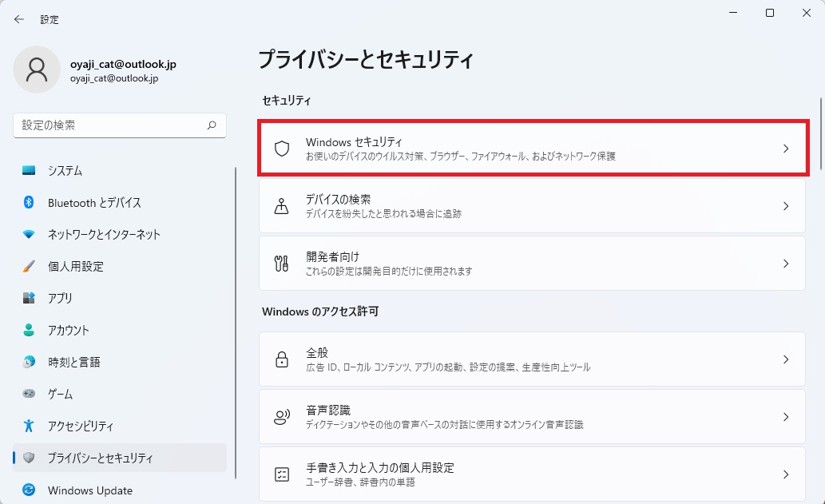
Task: Click the アカウント person icon
Action: 29,330
